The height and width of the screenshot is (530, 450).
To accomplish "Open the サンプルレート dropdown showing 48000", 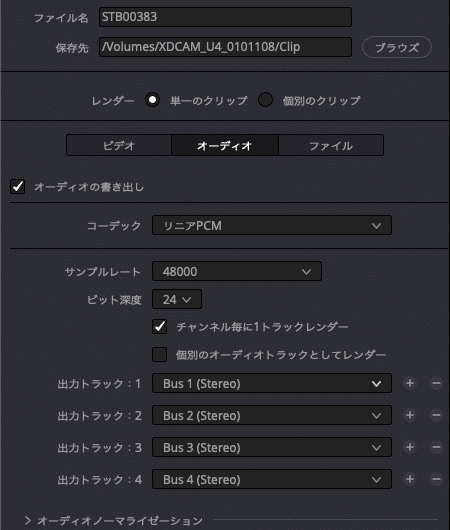I will click(237, 271).
